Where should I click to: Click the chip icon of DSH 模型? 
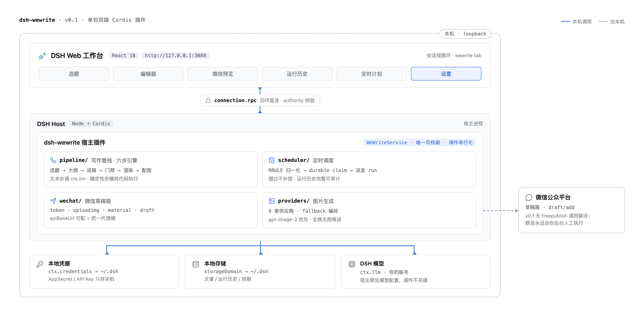[352, 264]
